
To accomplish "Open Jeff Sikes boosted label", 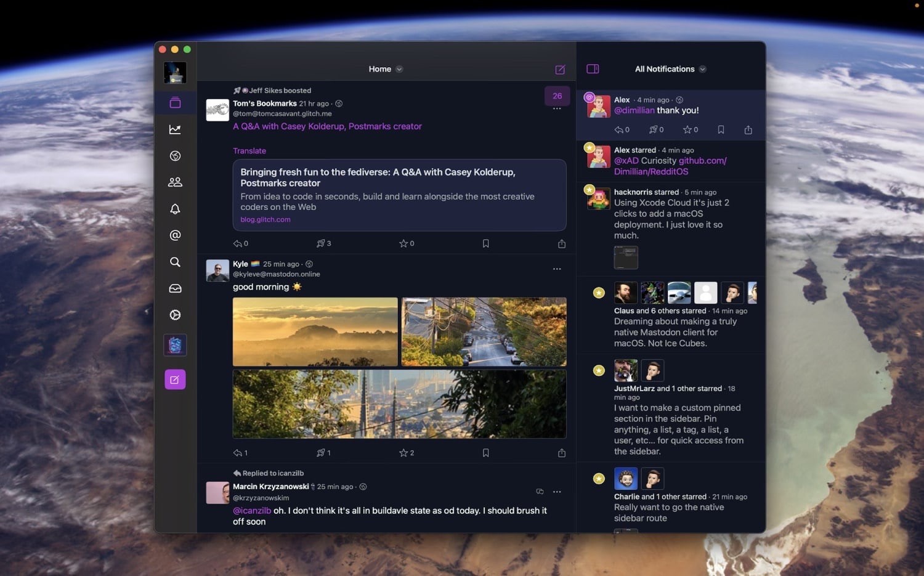I will [272, 91].
